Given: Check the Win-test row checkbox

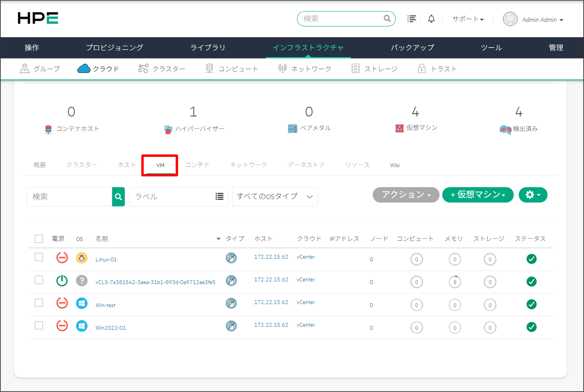Looking at the screenshot, I should click(39, 303).
